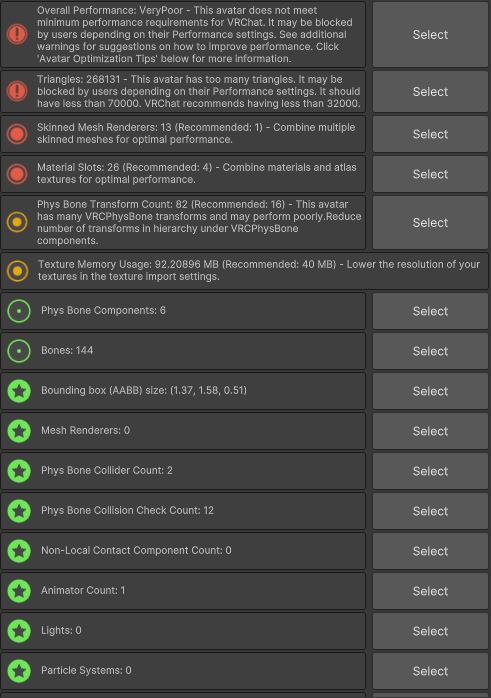Viewport: 491px width, 698px height.
Task: Click Select for Particle Systems: 0
Action: click(x=430, y=671)
